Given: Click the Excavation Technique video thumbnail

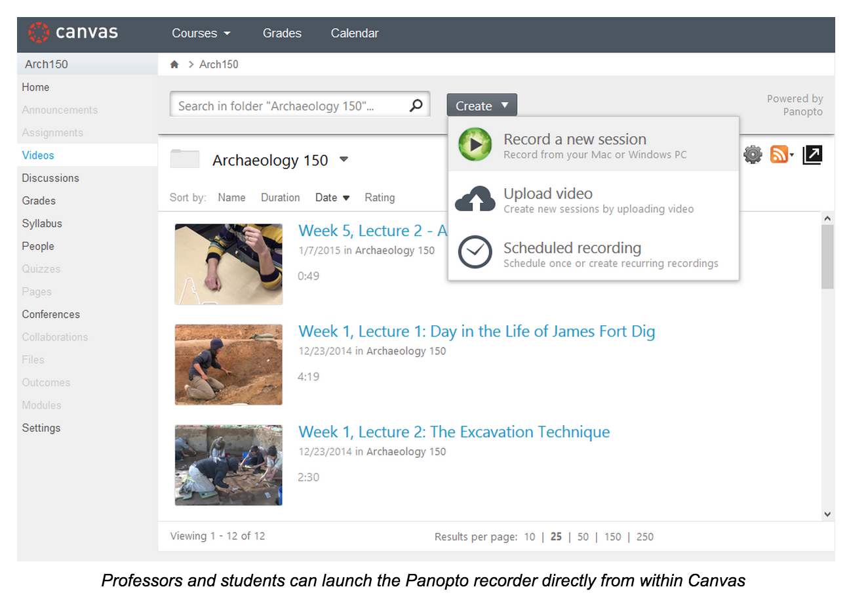Looking at the screenshot, I should pyautogui.click(x=229, y=465).
